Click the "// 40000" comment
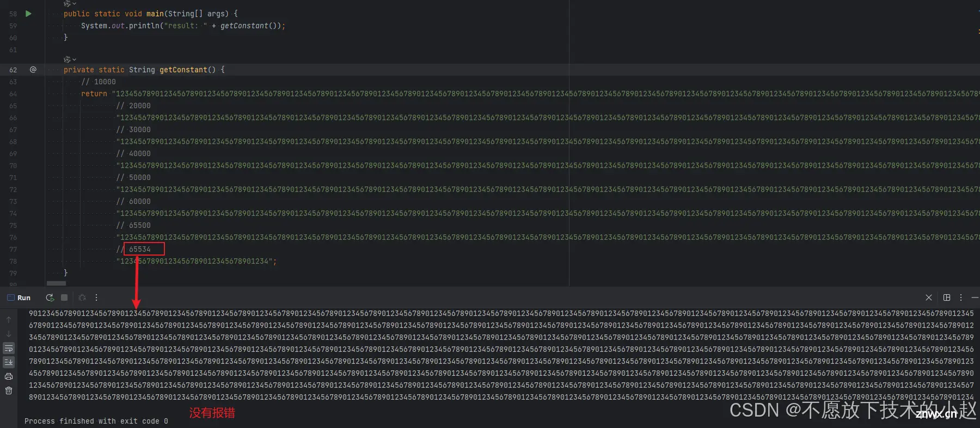The width and height of the screenshot is (980, 428). [x=133, y=153]
